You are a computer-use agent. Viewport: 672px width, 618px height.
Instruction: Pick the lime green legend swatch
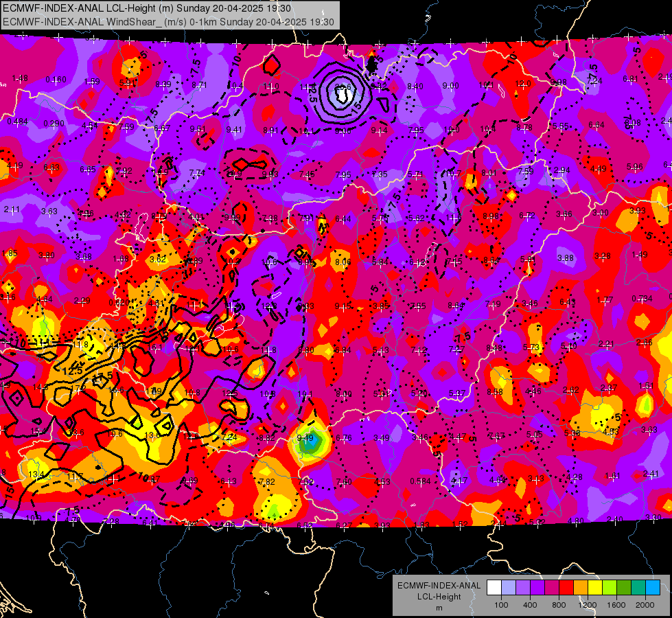tap(610, 588)
